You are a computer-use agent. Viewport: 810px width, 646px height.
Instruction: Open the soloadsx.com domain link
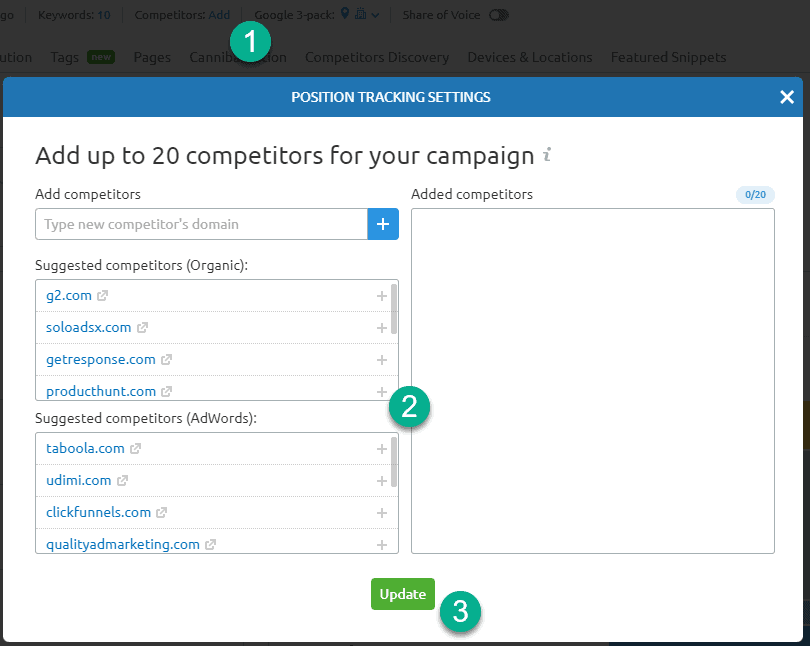click(88, 327)
